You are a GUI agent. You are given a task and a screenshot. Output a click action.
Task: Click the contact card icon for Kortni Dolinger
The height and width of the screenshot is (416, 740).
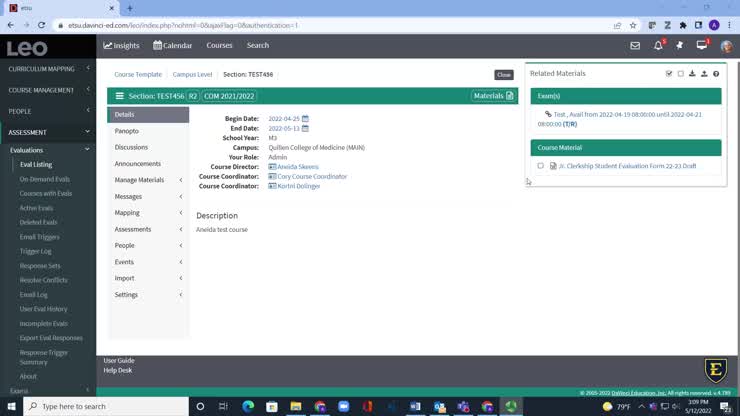coord(272,186)
